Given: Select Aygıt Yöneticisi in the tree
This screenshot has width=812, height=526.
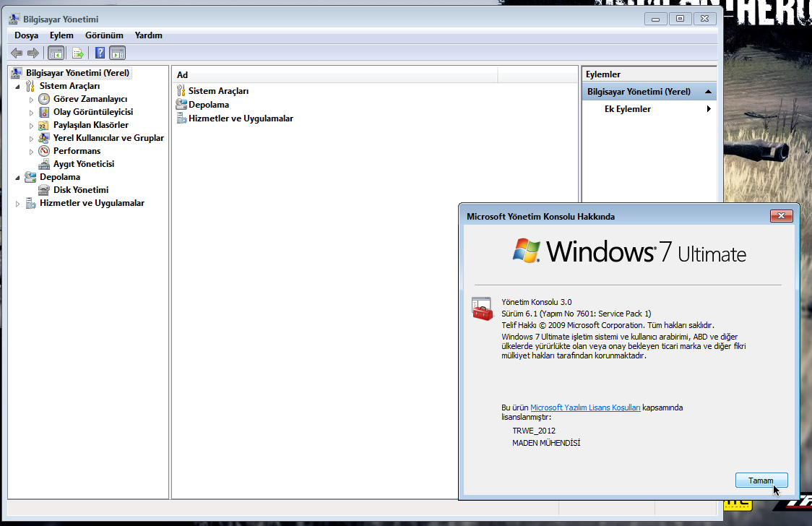Looking at the screenshot, I should [x=84, y=164].
